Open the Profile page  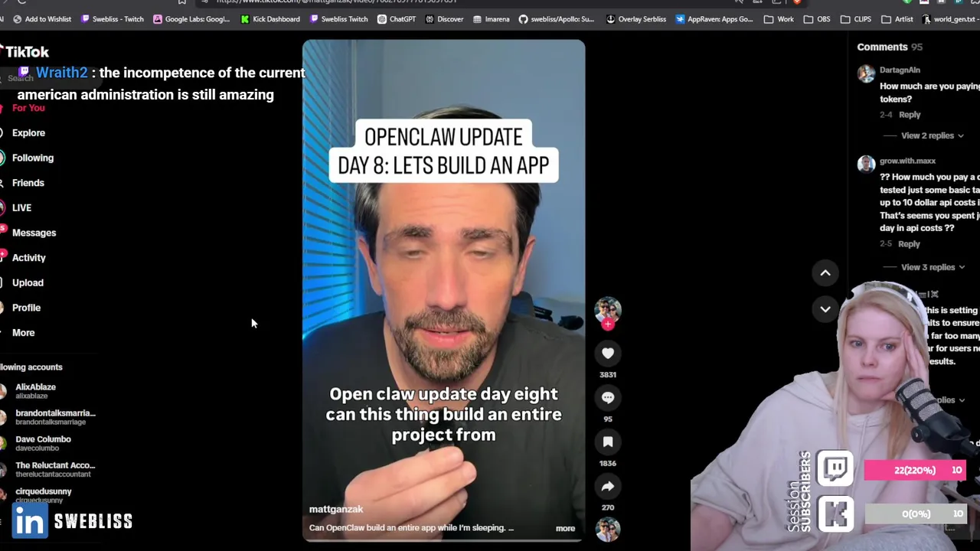pyautogui.click(x=26, y=308)
